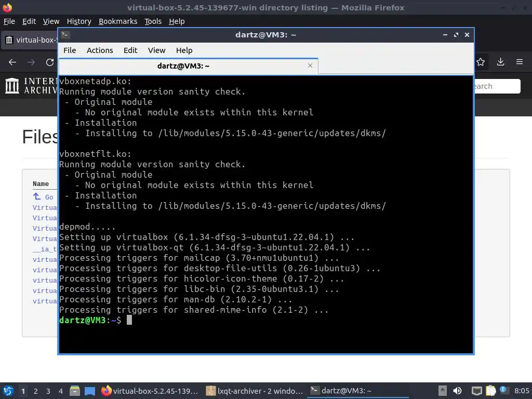Switch to desktop 1

(x=23, y=391)
